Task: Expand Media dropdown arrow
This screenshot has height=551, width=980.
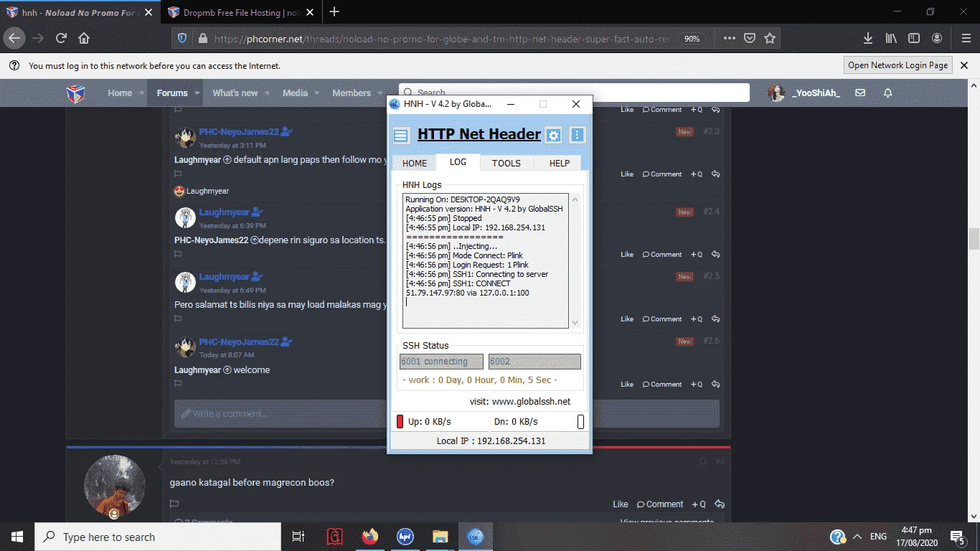Action: click(x=316, y=93)
